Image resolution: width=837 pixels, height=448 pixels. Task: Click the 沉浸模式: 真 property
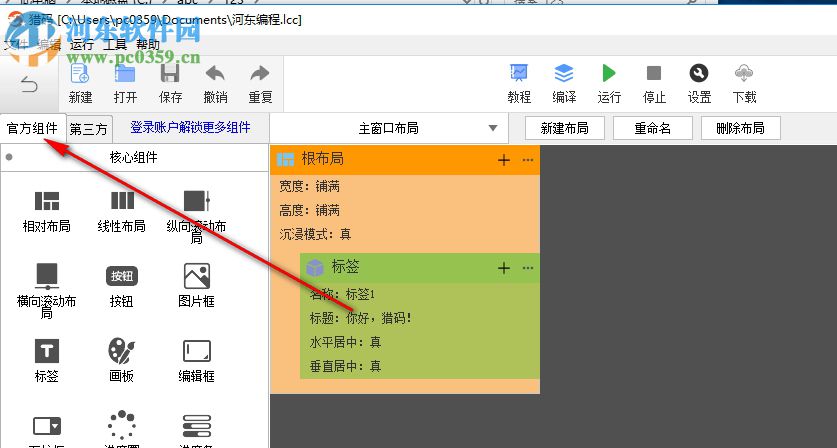tap(315, 234)
